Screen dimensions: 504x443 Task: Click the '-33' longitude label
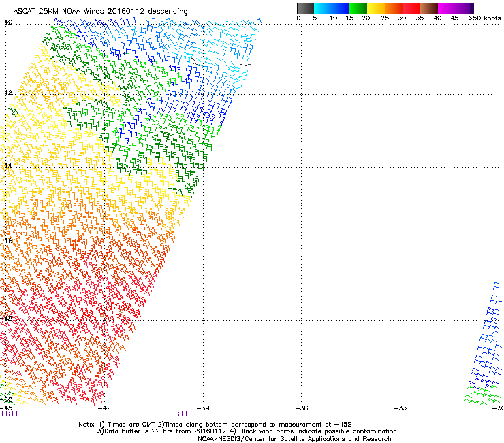(x=400, y=408)
